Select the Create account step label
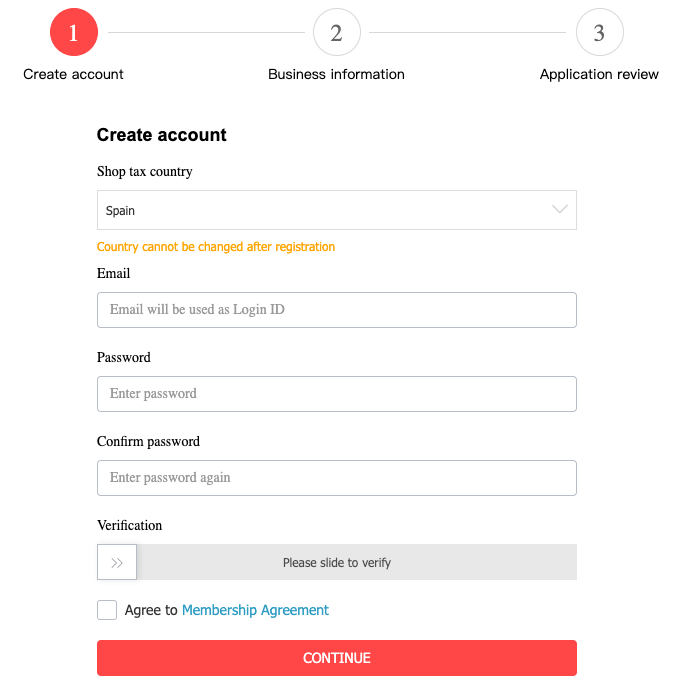The height and width of the screenshot is (693, 676). point(73,74)
